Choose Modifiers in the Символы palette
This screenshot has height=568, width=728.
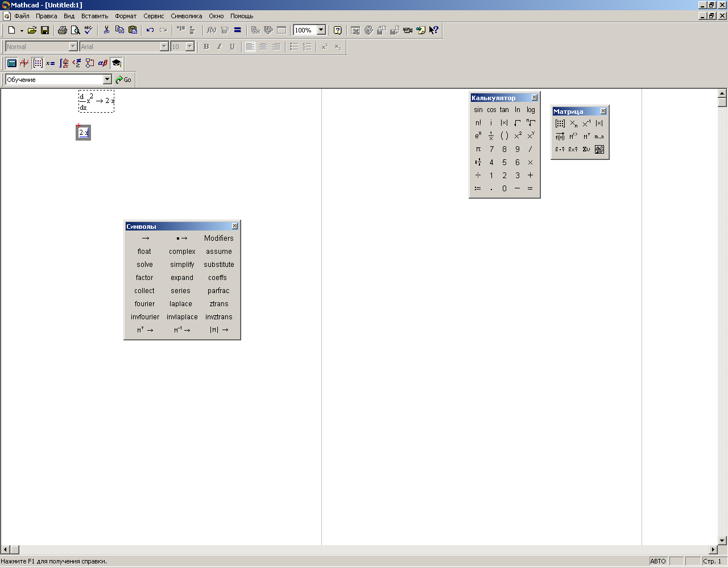219,238
